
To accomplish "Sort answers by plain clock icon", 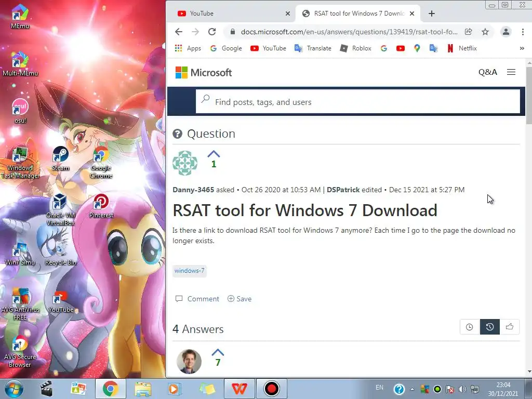I will (x=470, y=327).
